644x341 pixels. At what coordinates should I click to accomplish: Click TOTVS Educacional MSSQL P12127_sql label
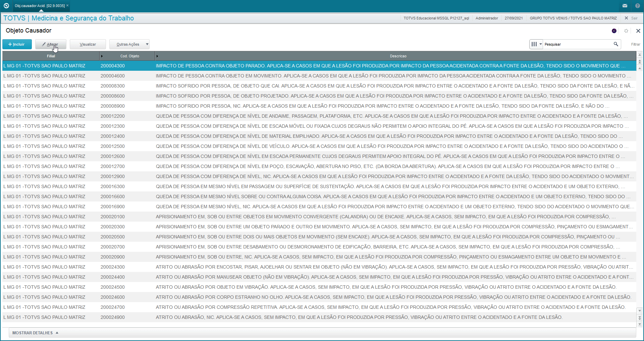436,18
